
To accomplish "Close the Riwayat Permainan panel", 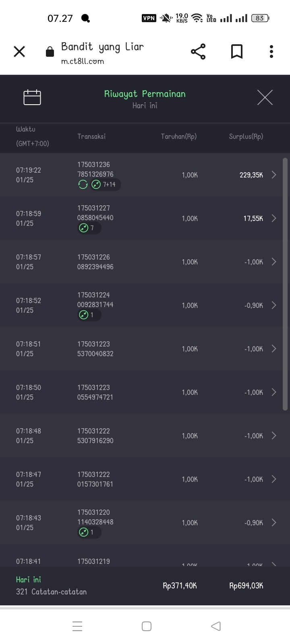I will pyautogui.click(x=265, y=97).
